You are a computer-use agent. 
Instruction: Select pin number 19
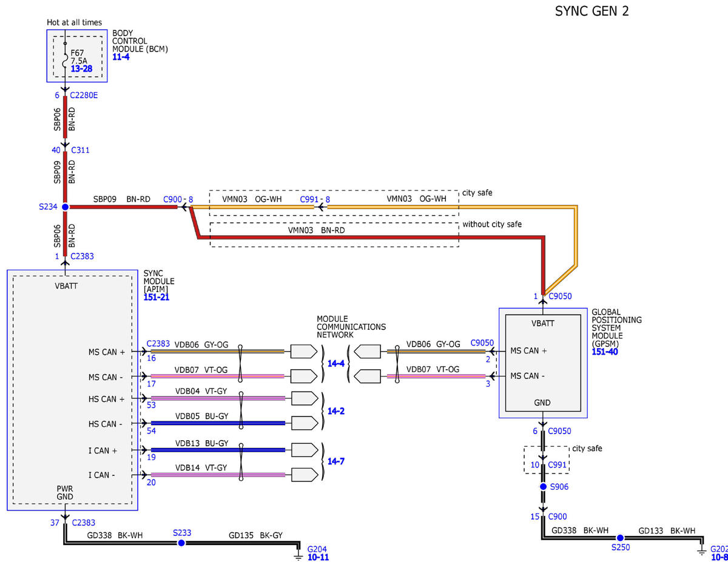click(x=151, y=458)
